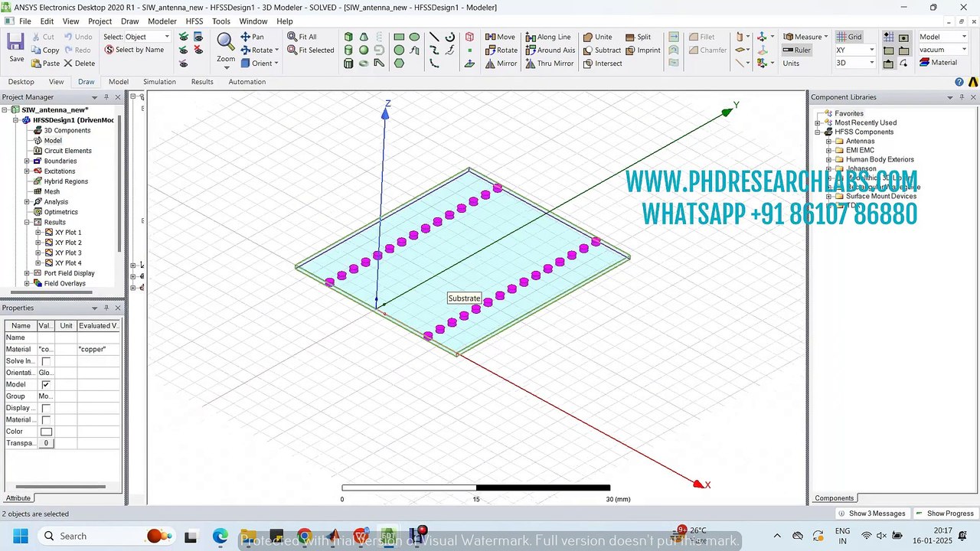Expand the Antennas component folder
The width and height of the screenshot is (980, 551).
(828, 141)
